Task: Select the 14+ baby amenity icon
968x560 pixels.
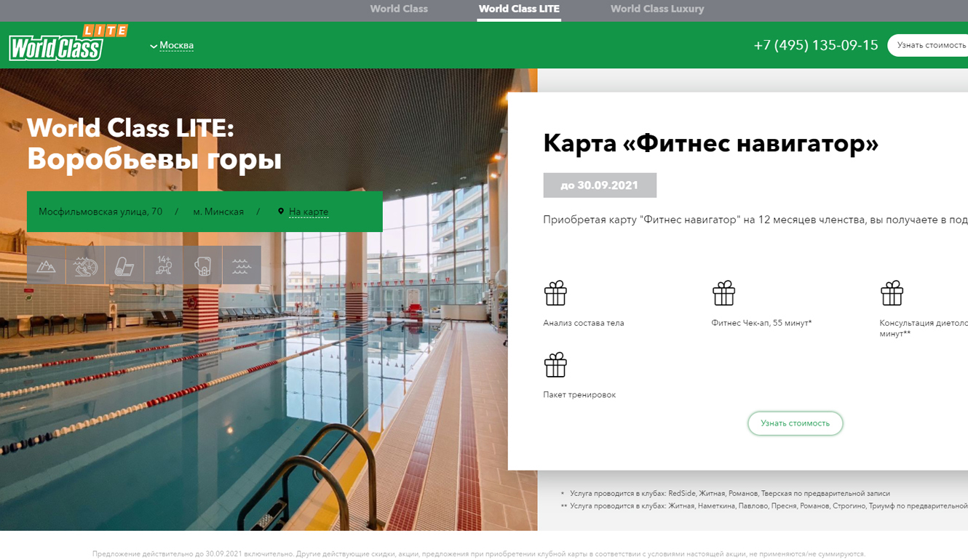Action: 164,265
